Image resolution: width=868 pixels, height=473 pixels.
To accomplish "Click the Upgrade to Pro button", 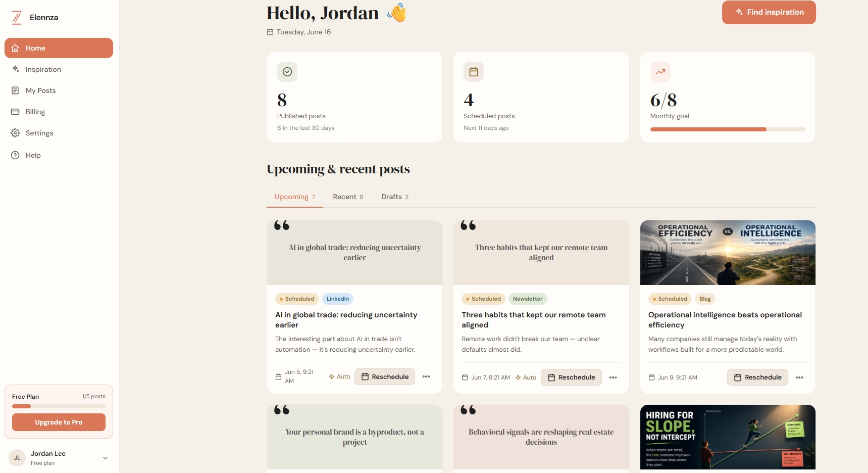I will 59,422.
